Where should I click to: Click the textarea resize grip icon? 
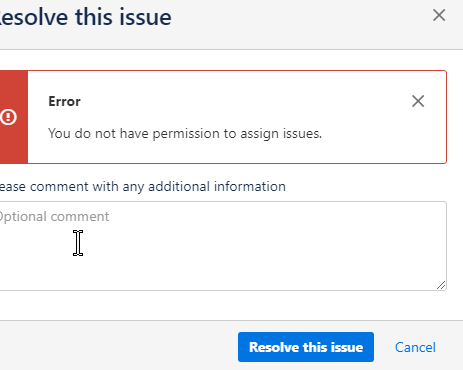click(441, 285)
